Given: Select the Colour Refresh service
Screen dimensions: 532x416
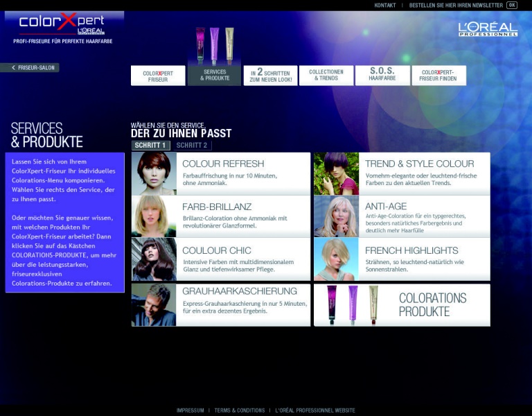Looking at the screenshot, I should point(221,173).
